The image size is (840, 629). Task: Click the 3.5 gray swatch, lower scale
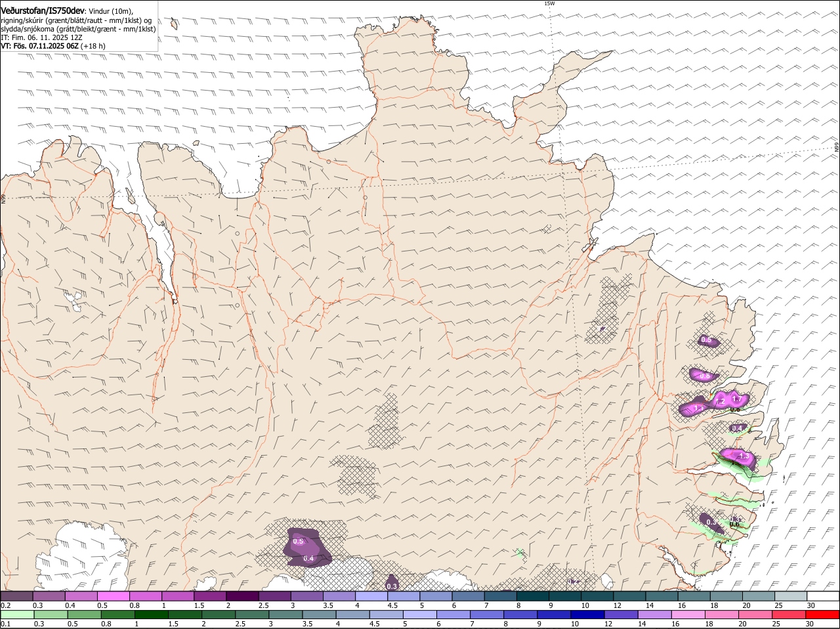click(x=320, y=615)
